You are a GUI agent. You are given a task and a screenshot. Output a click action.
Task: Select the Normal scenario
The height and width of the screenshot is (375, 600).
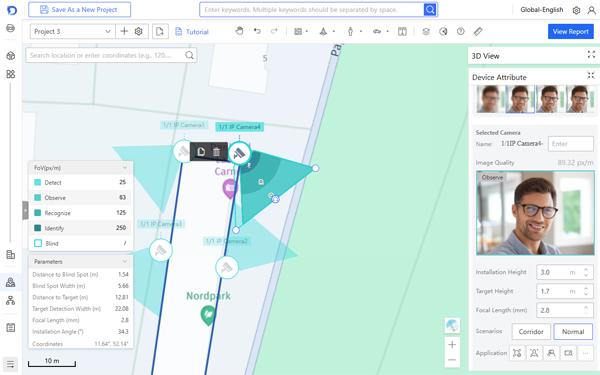coord(573,332)
